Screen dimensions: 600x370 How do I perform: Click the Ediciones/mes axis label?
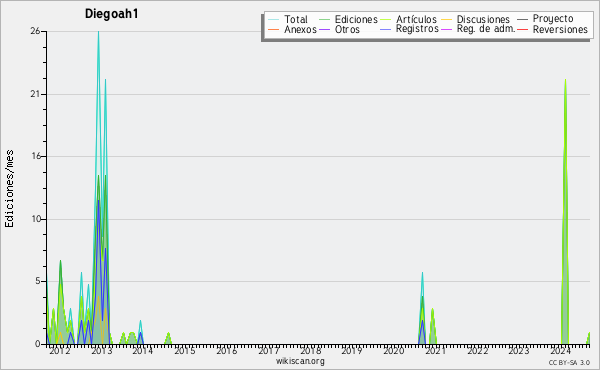(x=9, y=189)
